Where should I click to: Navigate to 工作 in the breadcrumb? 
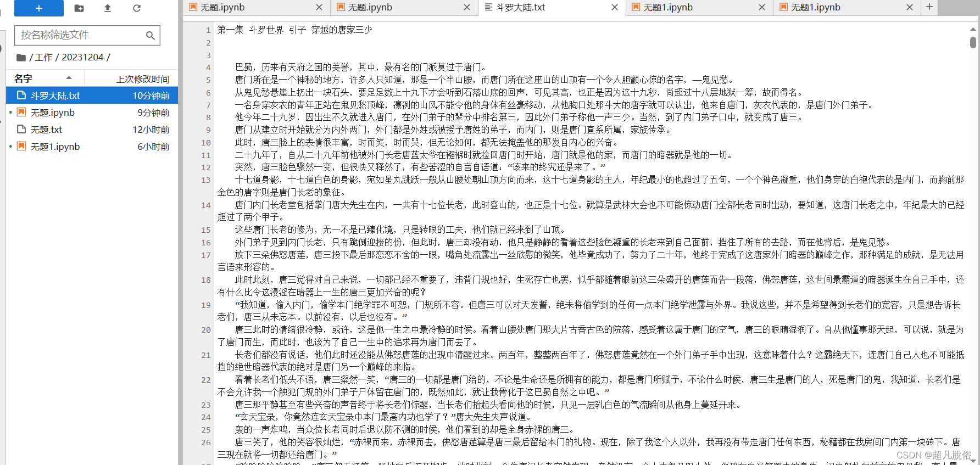click(x=44, y=57)
